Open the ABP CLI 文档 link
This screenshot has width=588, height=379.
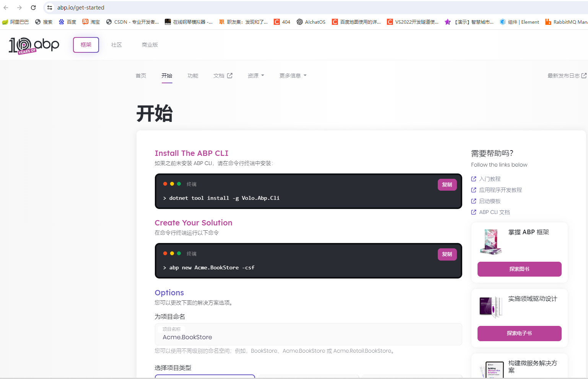494,212
